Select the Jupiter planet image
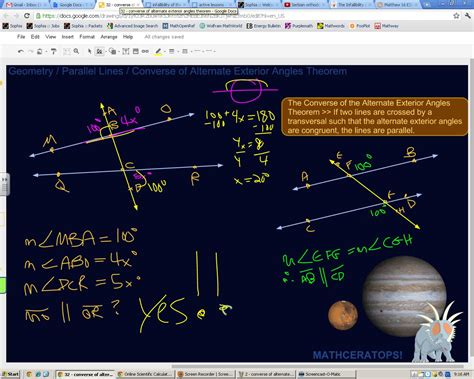 pos(404,297)
